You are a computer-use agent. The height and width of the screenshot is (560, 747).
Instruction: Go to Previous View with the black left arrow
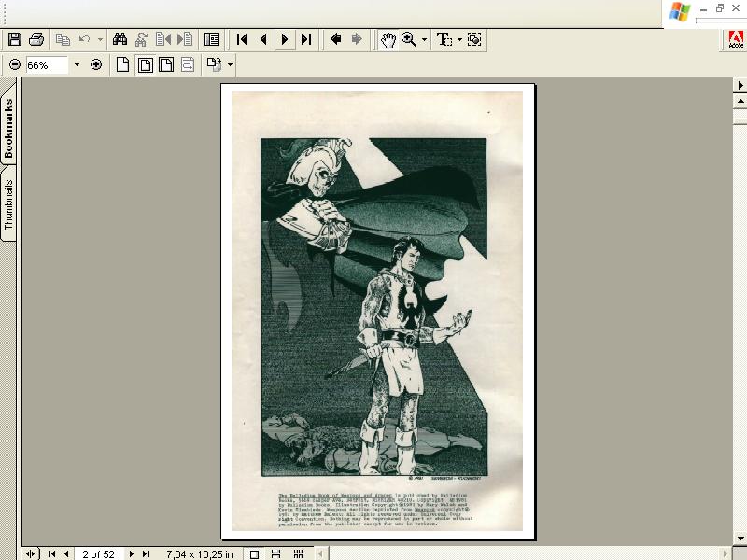(x=335, y=39)
